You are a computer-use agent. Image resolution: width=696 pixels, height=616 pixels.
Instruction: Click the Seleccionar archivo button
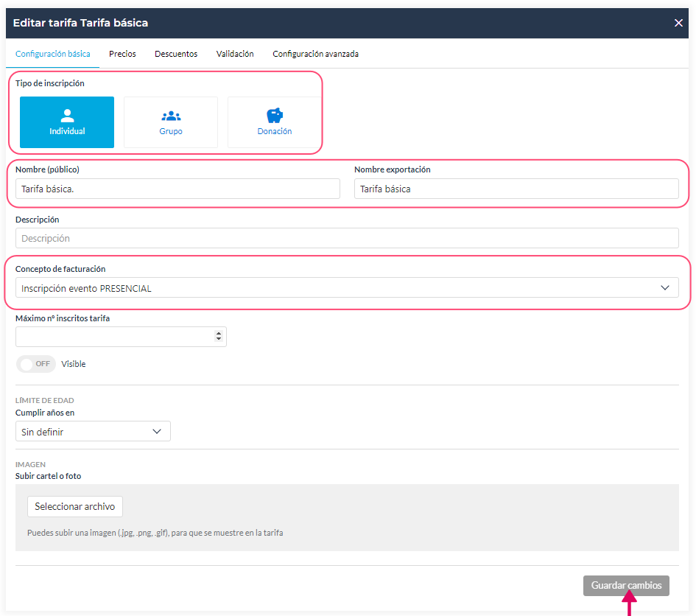click(x=75, y=507)
